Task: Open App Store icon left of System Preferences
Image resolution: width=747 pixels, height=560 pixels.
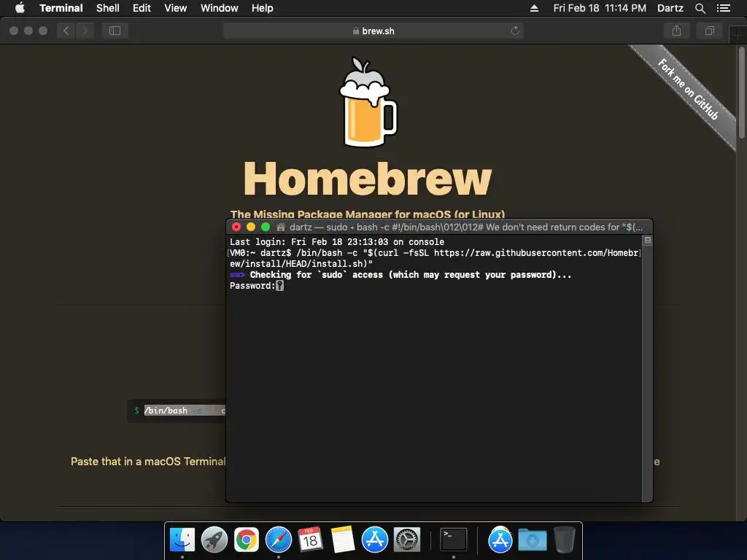Action: [374, 540]
